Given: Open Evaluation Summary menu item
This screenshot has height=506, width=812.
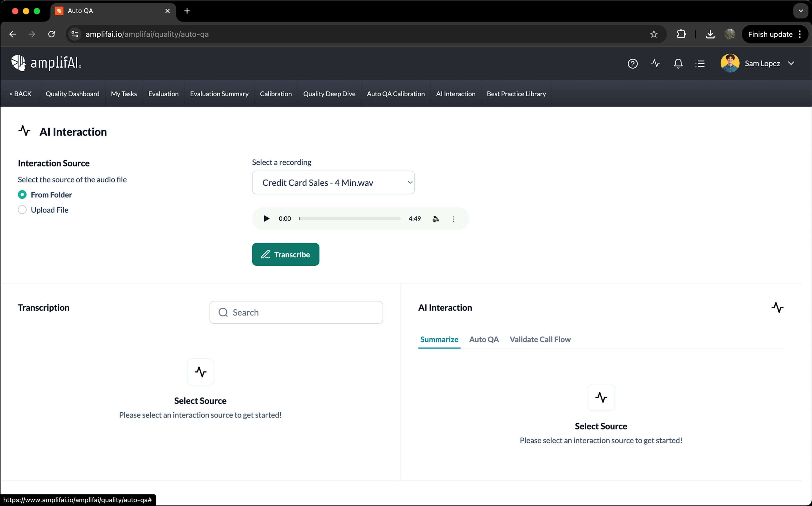Looking at the screenshot, I should tap(219, 94).
